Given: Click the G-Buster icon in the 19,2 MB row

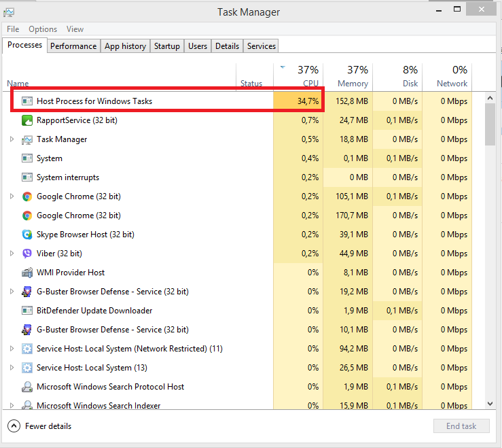Looking at the screenshot, I should [27, 292].
